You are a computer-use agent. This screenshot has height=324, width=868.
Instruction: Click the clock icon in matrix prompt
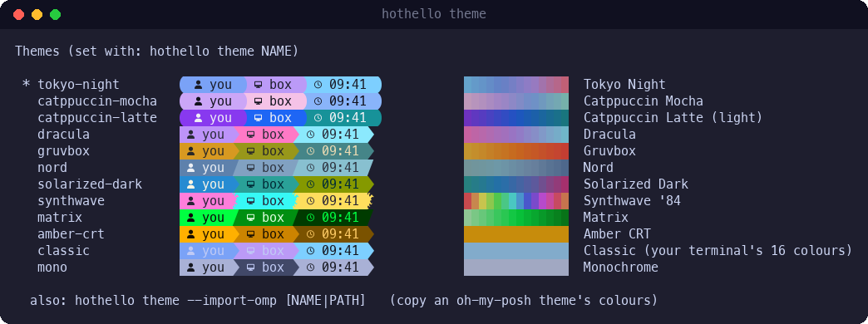point(310,218)
